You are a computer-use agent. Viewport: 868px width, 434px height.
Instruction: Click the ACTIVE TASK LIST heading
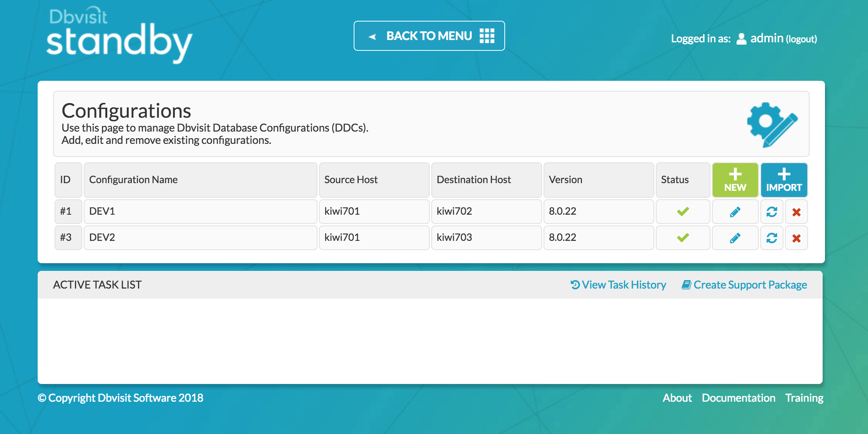click(x=97, y=285)
